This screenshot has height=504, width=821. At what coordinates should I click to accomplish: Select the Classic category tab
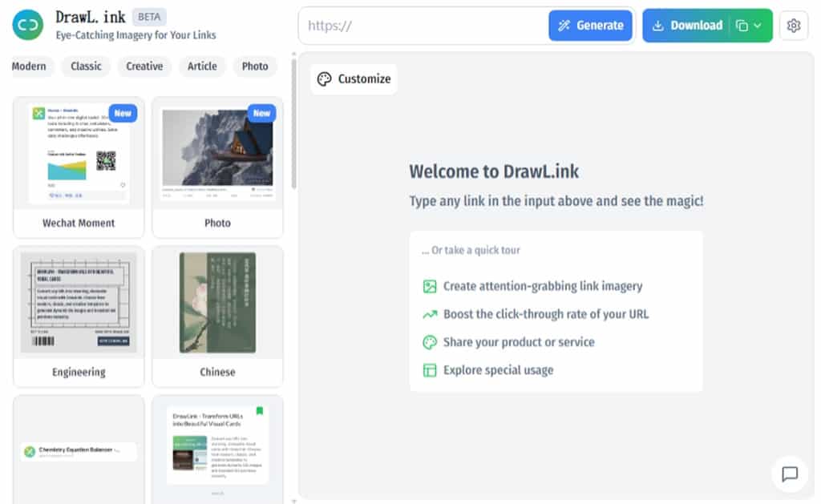[86, 67]
